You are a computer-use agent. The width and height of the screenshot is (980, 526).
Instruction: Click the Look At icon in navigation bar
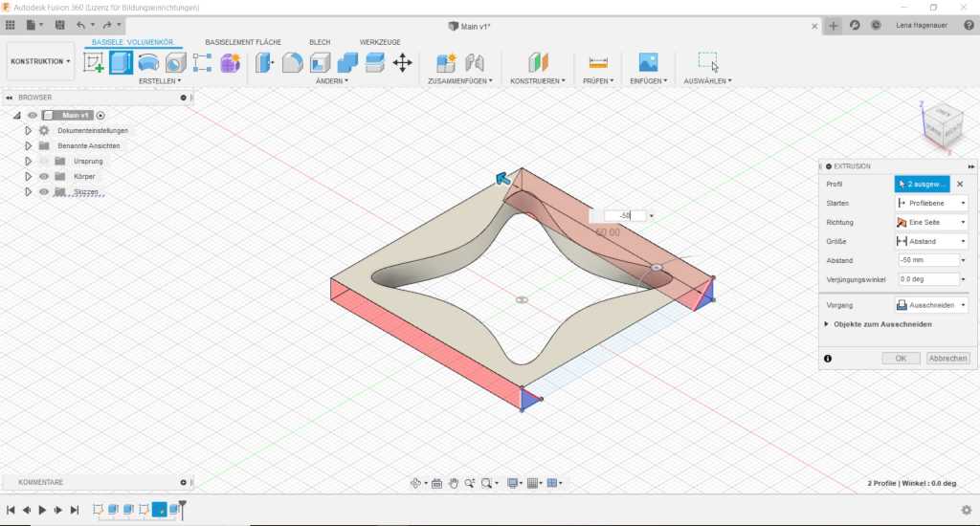click(436, 483)
